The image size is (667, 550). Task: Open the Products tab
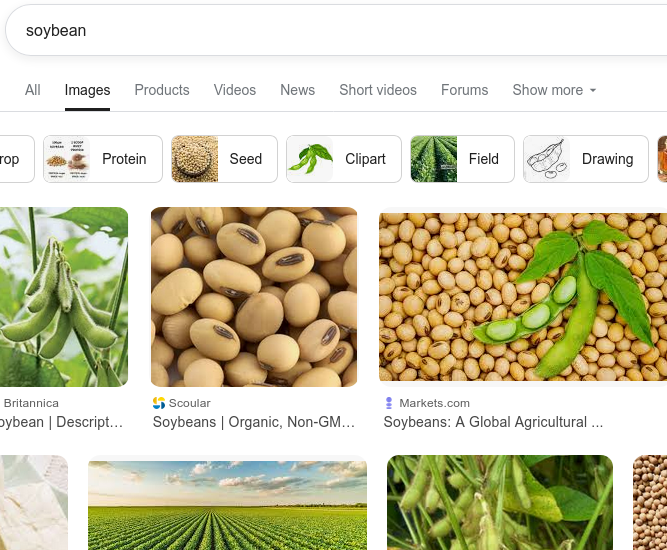coord(162,90)
